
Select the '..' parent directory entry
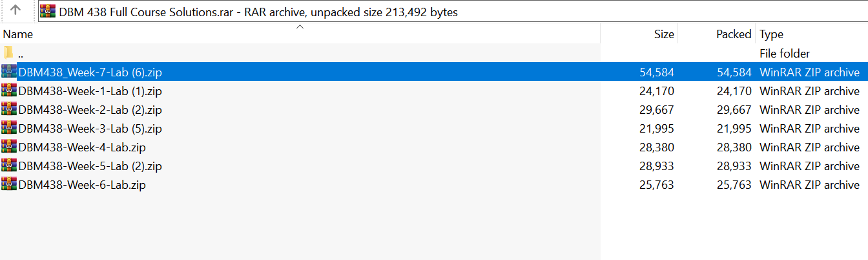click(x=21, y=54)
